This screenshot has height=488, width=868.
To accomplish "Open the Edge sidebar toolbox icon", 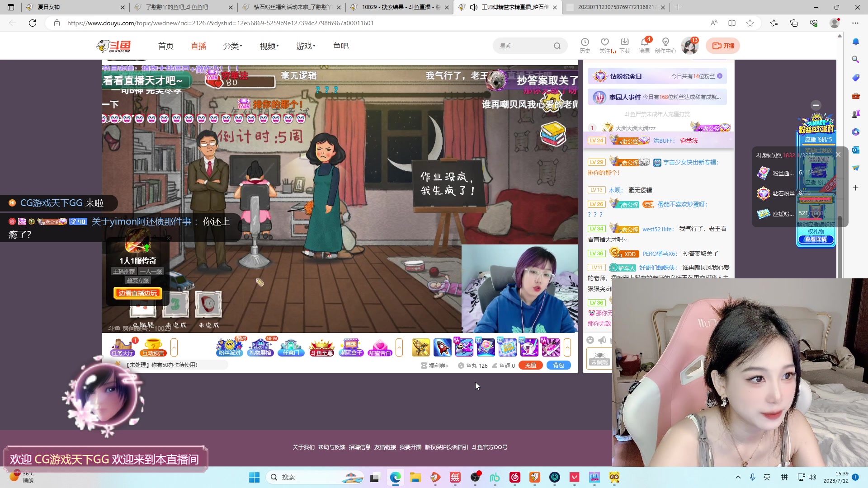I will pyautogui.click(x=856, y=96).
